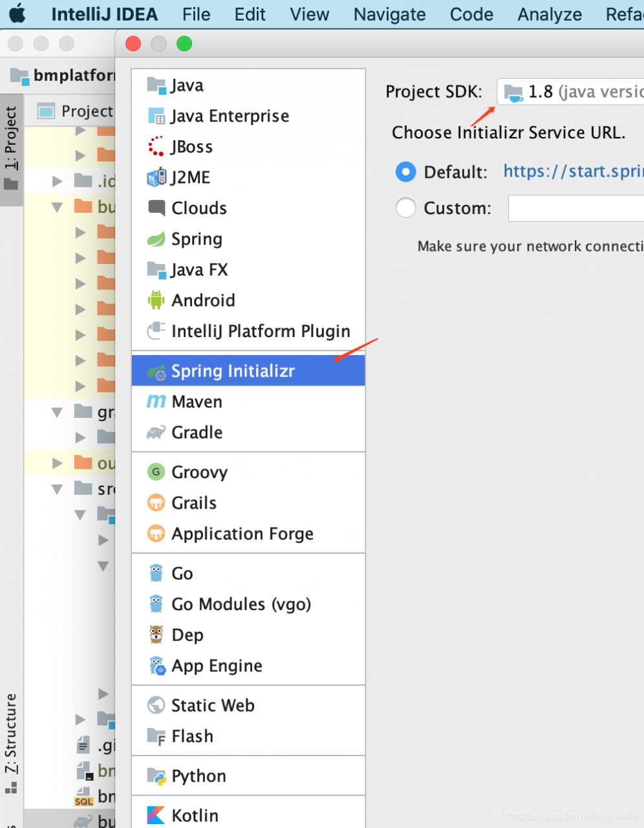Screen dimensions: 644x828
Task: Click the Grails icon
Action: (x=156, y=503)
